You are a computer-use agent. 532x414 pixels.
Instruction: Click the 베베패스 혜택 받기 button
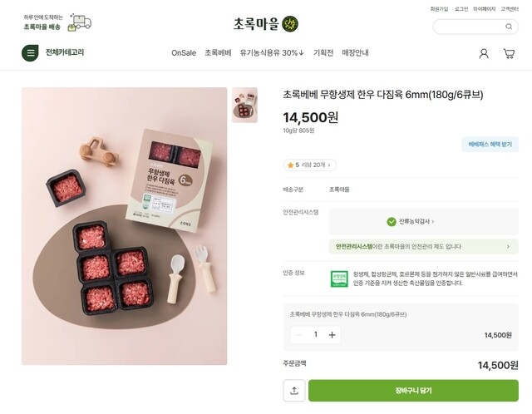(490, 145)
